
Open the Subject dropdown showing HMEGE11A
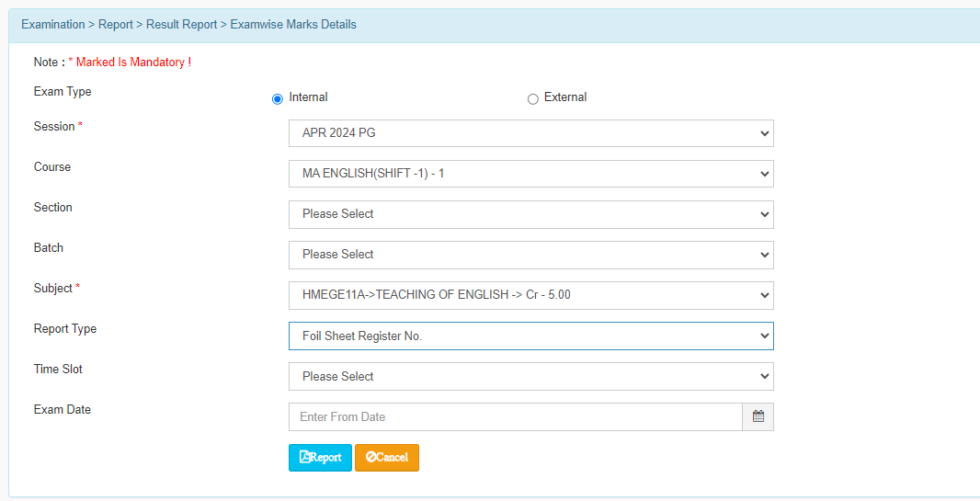(530, 295)
